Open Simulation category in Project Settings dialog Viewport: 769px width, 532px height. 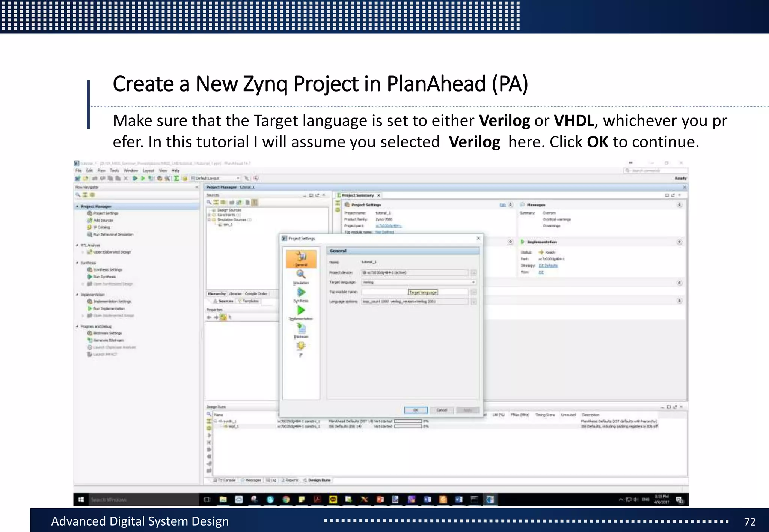point(301,277)
